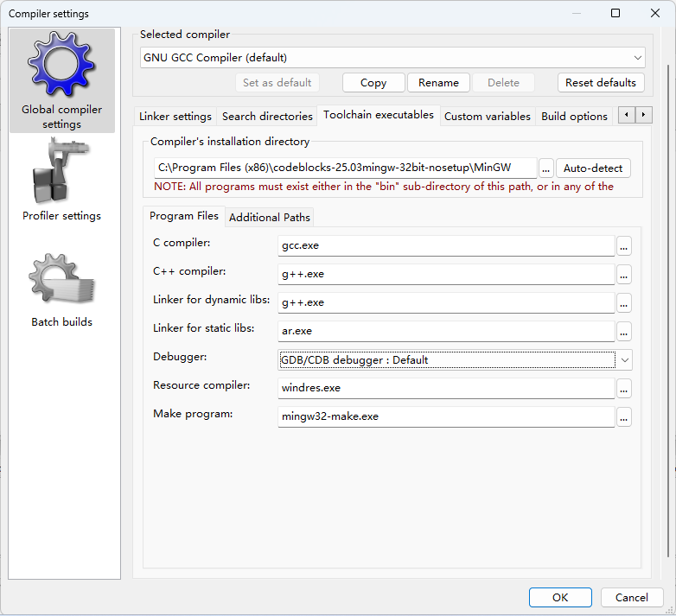Open the Batch builds icon
This screenshot has width=676, height=616.
pos(61,281)
